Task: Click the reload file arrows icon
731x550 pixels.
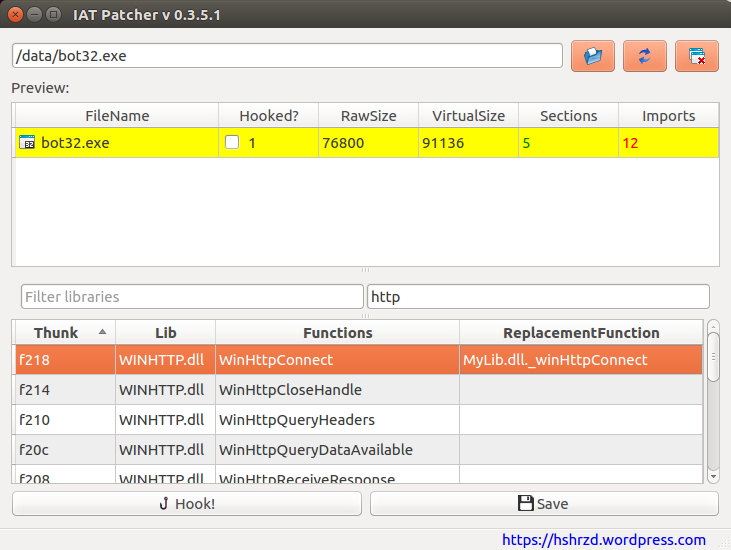Action: [645, 56]
